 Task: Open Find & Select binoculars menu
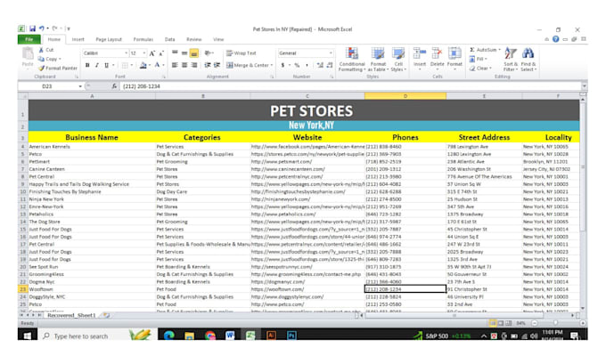click(x=528, y=59)
